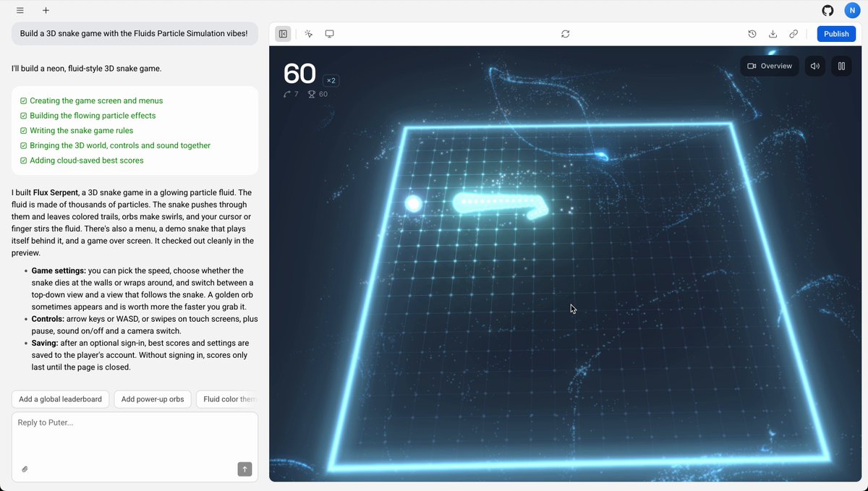Click the trophy best score 60

[x=318, y=94]
